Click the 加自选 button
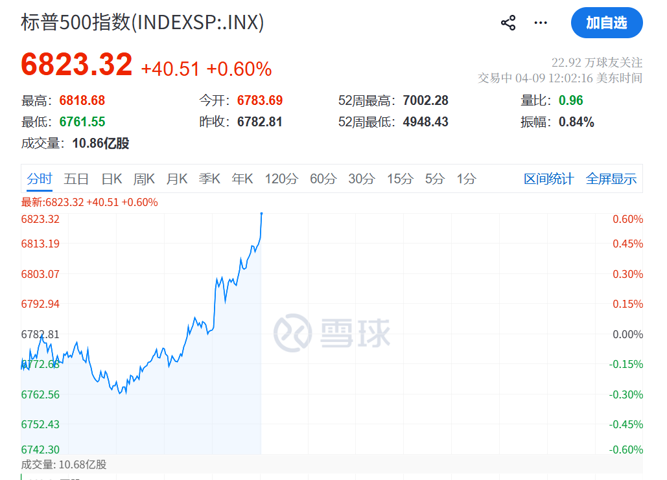 point(606,22)
